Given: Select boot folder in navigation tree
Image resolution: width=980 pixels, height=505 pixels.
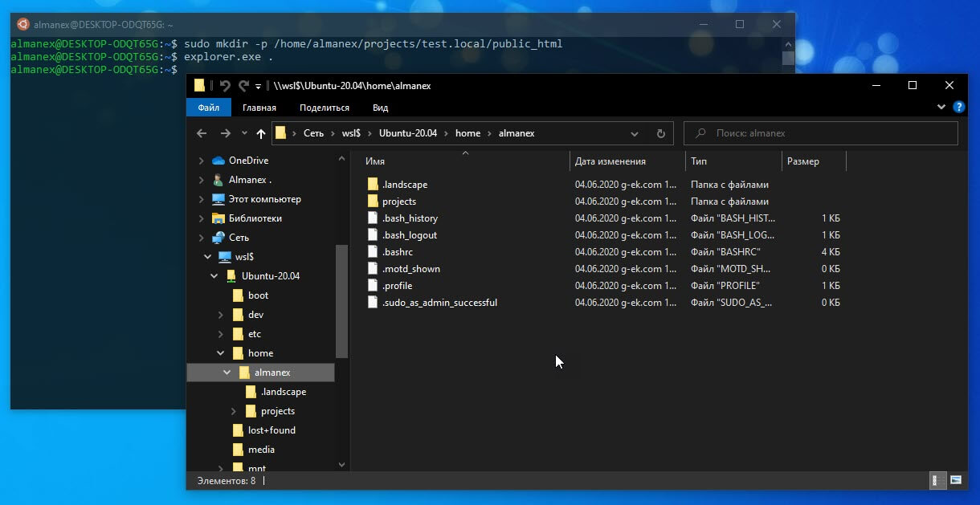Looking at the screenshot, I should click(x=258, y=295).
